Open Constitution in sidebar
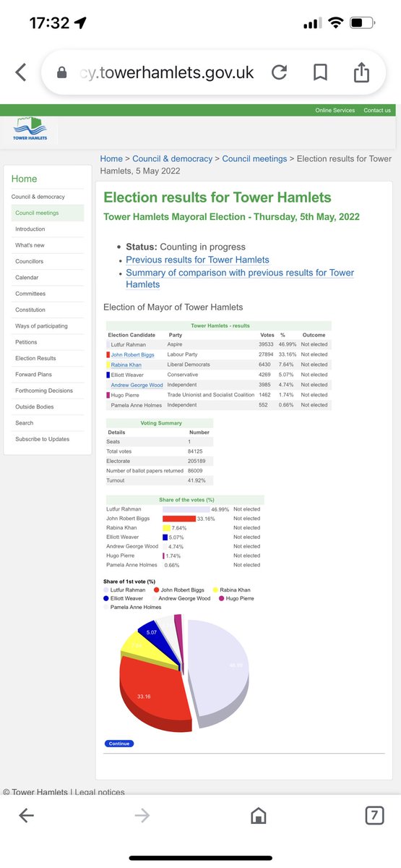The width and height of the screenshot is (401, 868). pyautogui.click(x=30, y=310)
